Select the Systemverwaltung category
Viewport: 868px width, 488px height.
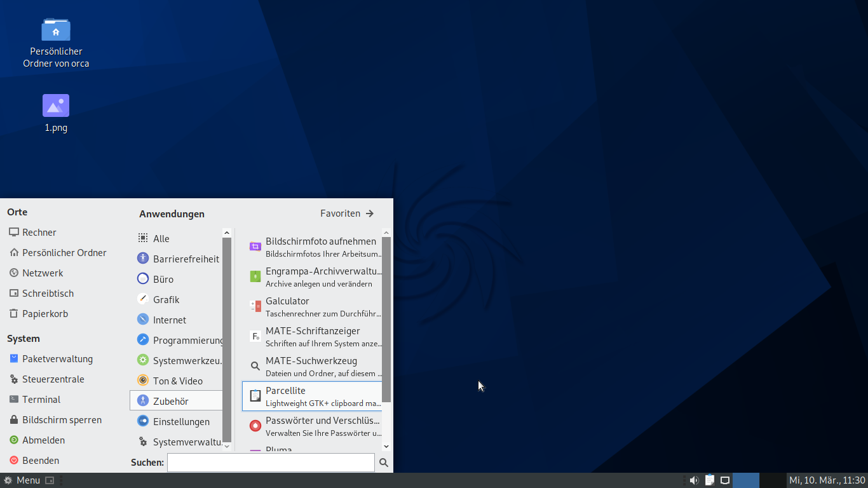click(176, 442)
